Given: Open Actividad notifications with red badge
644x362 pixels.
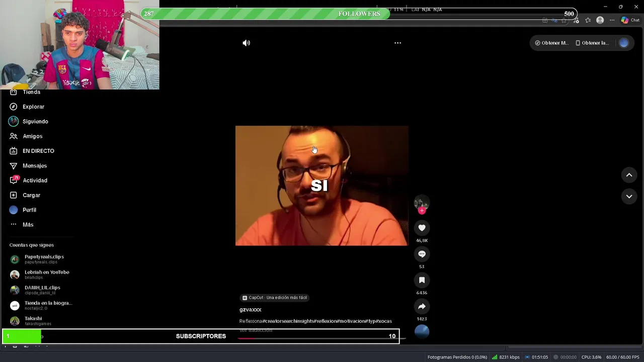Looking at the screenshot, I should coord(28,180).
